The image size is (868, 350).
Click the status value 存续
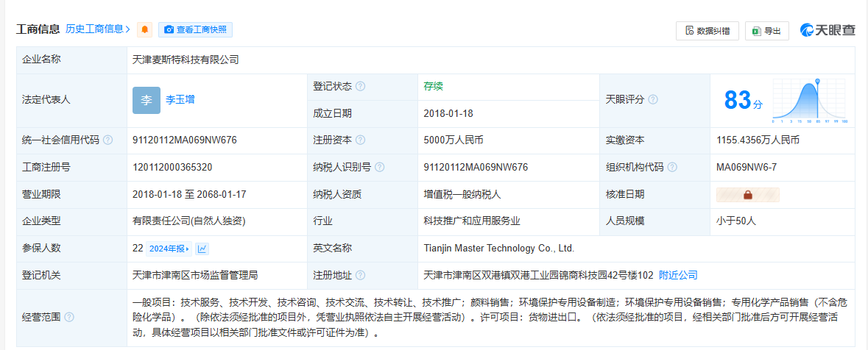tap(433, 86)
